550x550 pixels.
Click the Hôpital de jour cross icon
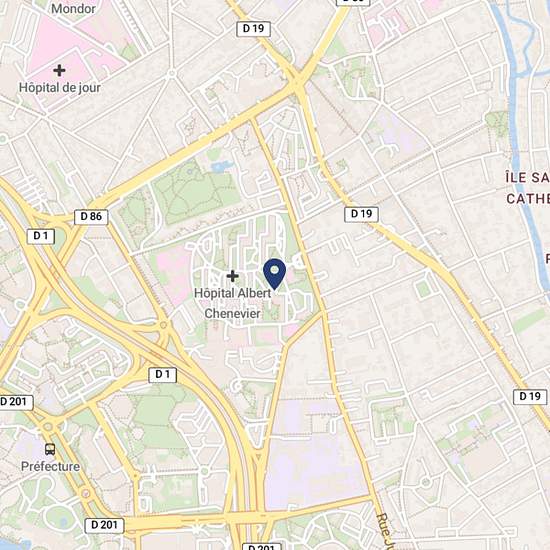pos(59,70)
